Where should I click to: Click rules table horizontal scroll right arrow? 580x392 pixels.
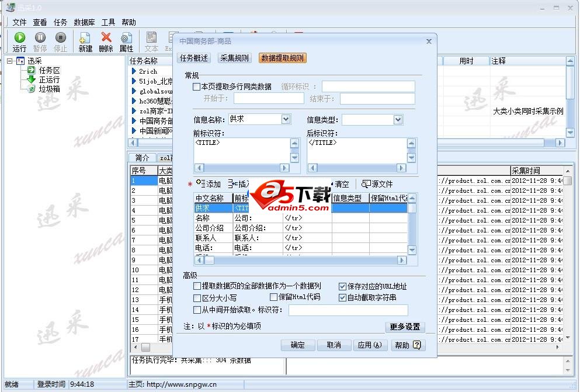(x=402, y=261)
